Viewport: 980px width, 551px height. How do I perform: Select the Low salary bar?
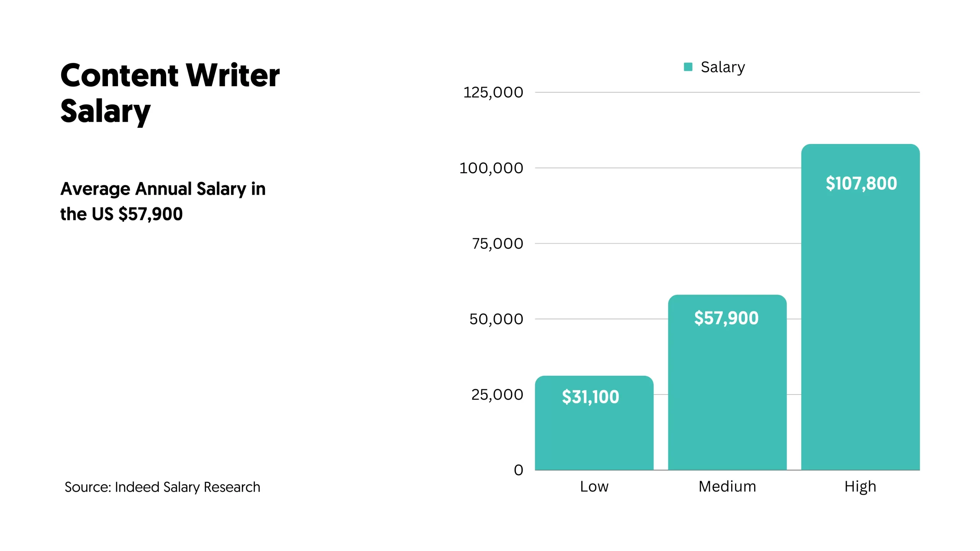point(594,436)
